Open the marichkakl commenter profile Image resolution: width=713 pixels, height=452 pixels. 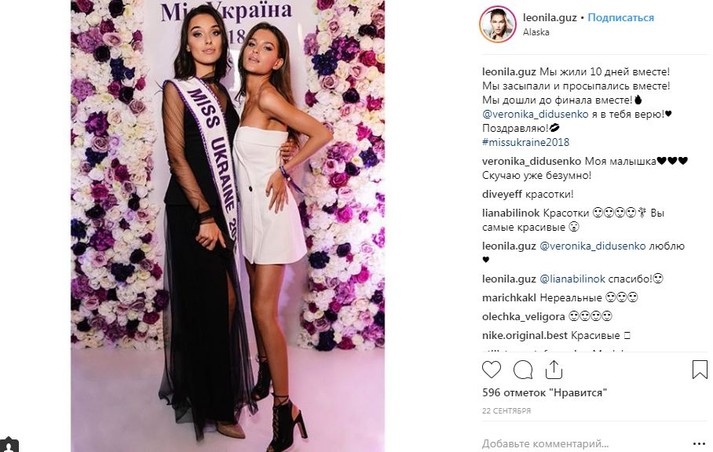(511, 297)
